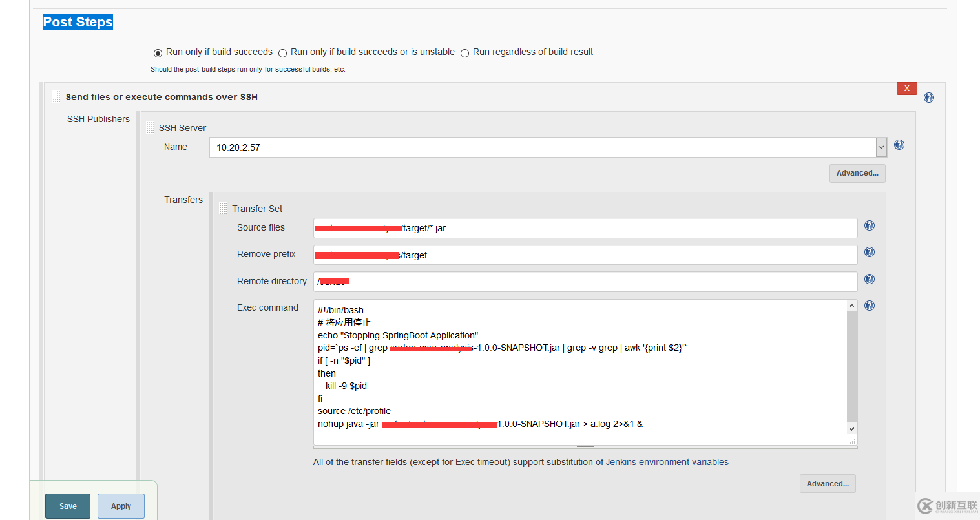
Task: Click Advanced button under SSH Server name
Action: [x=857, y=173]
